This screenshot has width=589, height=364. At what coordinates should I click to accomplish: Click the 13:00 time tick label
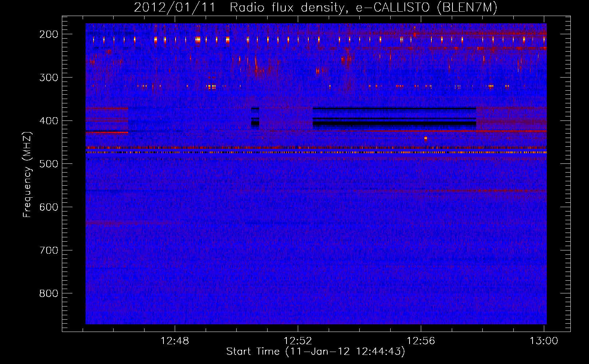544,341
